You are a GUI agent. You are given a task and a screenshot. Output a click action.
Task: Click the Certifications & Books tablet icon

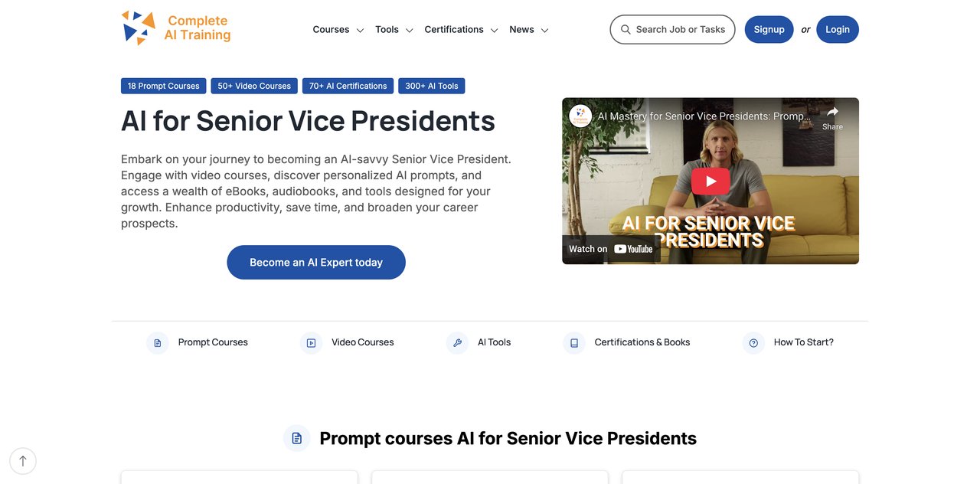[x=574, y=343]
